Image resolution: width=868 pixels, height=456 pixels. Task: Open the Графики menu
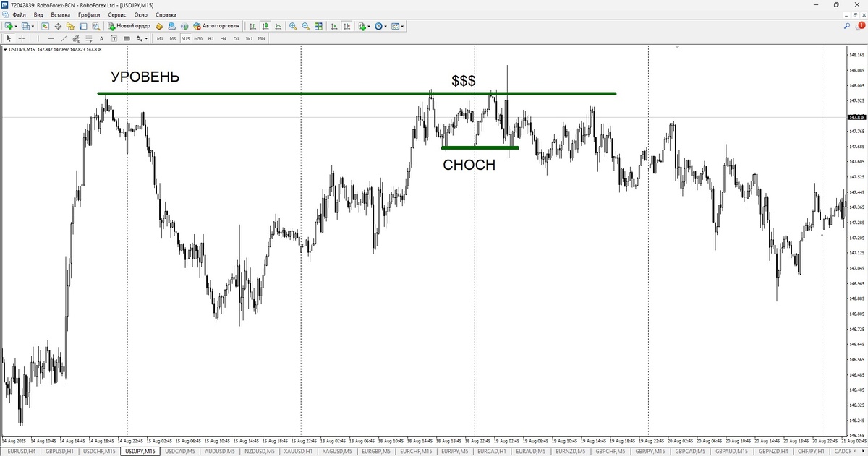tap(90, 14)
